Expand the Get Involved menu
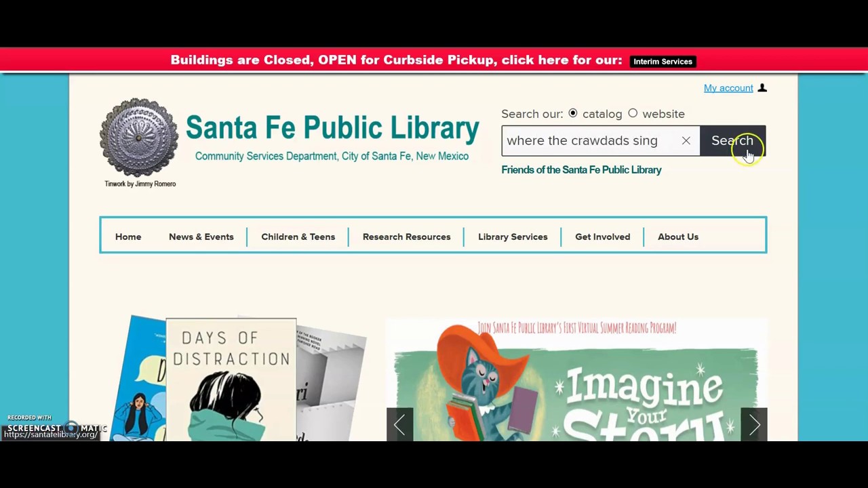This screenshot has width=868, height=488. 602,237
